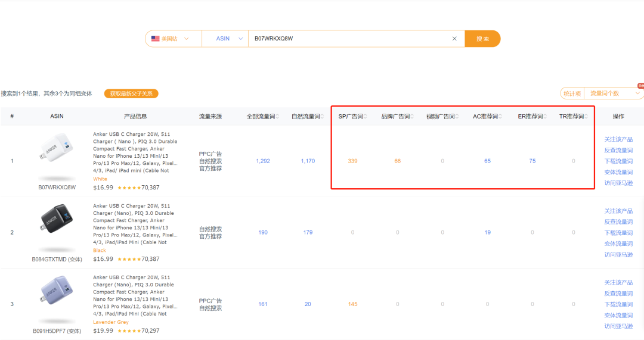Image resolution: width=644 pixels, height=340 pixels.
Task: Open the 美国站 marketplace dropdown
Action: (x=173, y=39)
